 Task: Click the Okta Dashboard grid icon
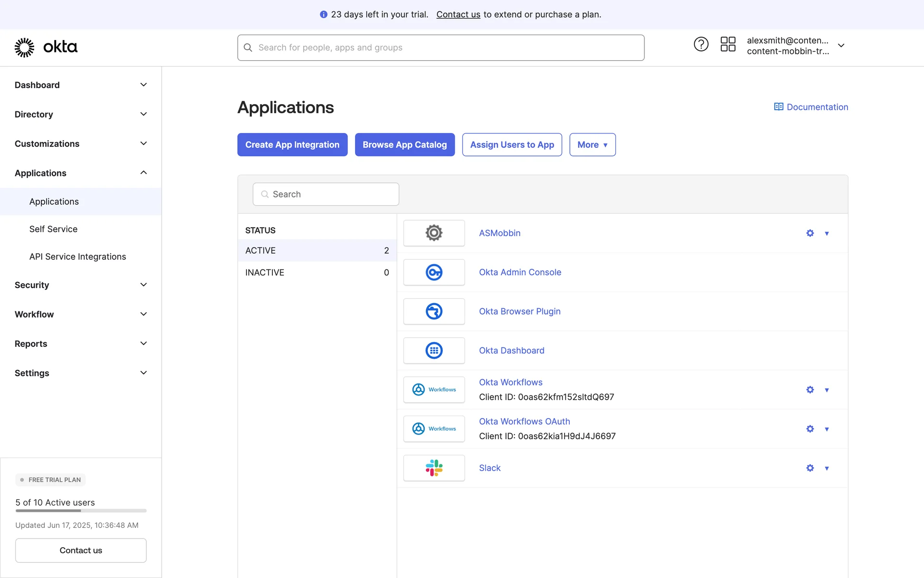(x=434, y=351)
